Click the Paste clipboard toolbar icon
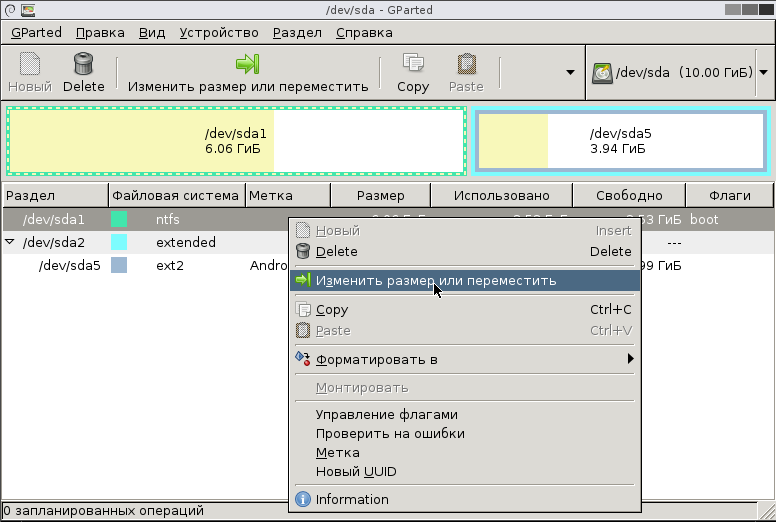This screenshot has height=522, width=776. tap(466, 64)
